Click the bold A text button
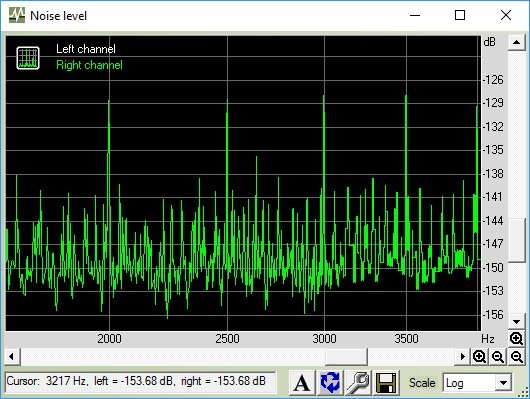This screenshot has height=399, width=530. [302, 383]
